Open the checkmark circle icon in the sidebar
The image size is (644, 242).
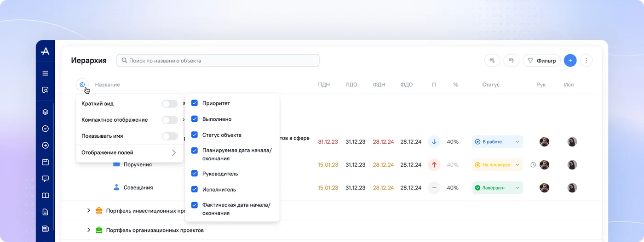[x=45, y=129]
